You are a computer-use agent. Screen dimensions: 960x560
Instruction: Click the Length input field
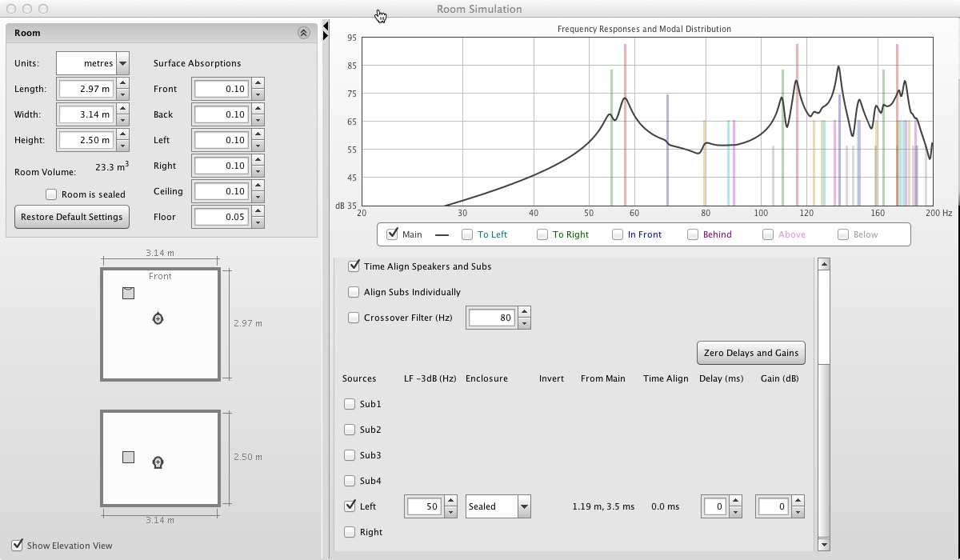(x=86, y=89)
